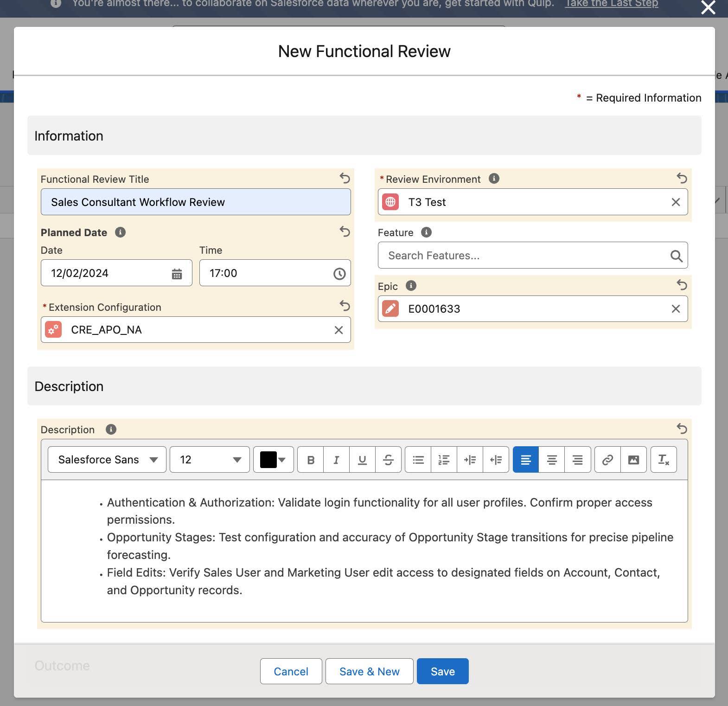Click the Functional Review Title input
Screen dimensions: 728x706
click(x=196, y=202)
